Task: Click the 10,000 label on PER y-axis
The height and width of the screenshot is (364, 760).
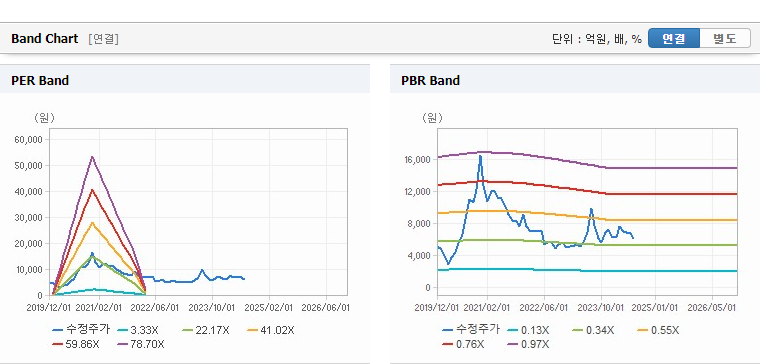Action: coord(31,269)
